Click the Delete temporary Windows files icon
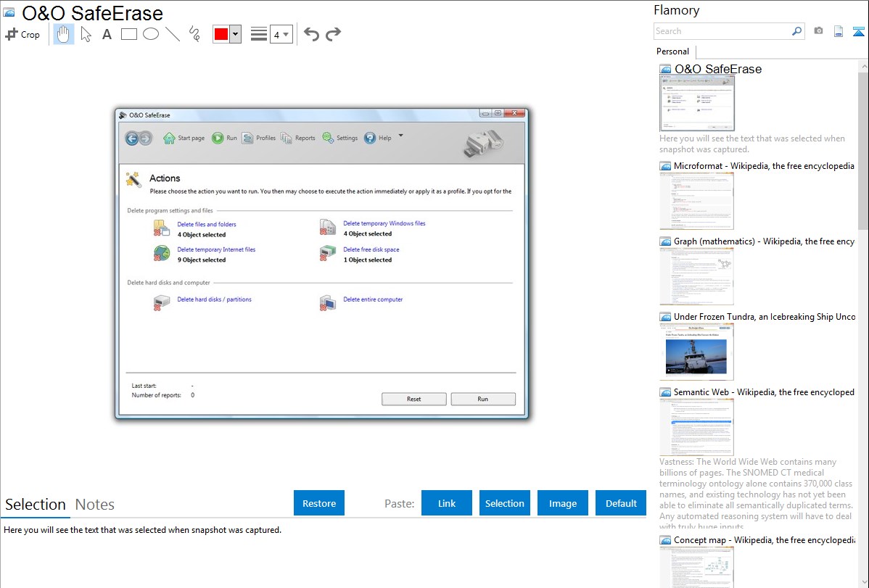 pyautogui.click(x=328, y=227)
